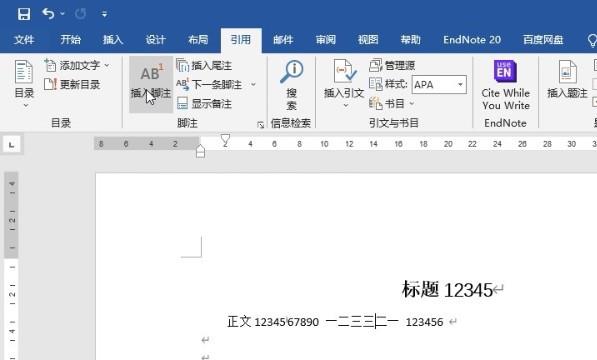The height and width of the screenshot is (360, 597).
Task: Click the Tell Me lightbulb icon
Action: tap(592, 40)
